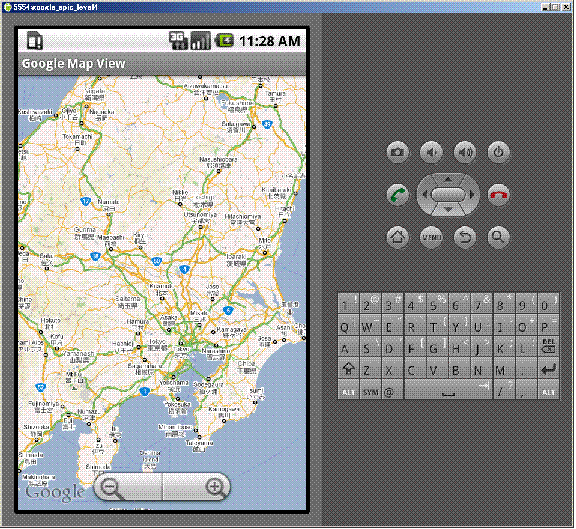Click the number 0 key
Screen dimensions: 576x529
[548, 303]
